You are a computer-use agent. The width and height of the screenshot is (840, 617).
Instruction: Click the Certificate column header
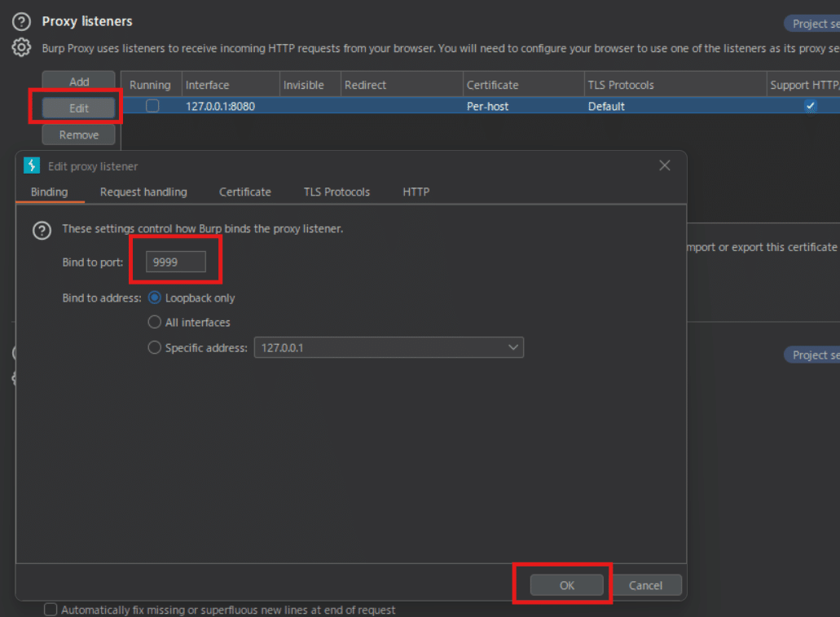coord(523,85)
